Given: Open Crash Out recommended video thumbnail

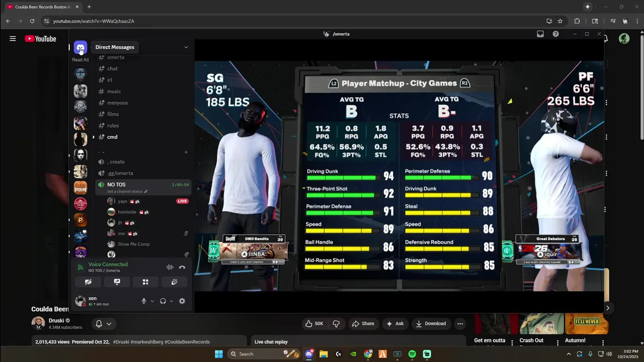Looking at the screenshot, I should point(541,324).
